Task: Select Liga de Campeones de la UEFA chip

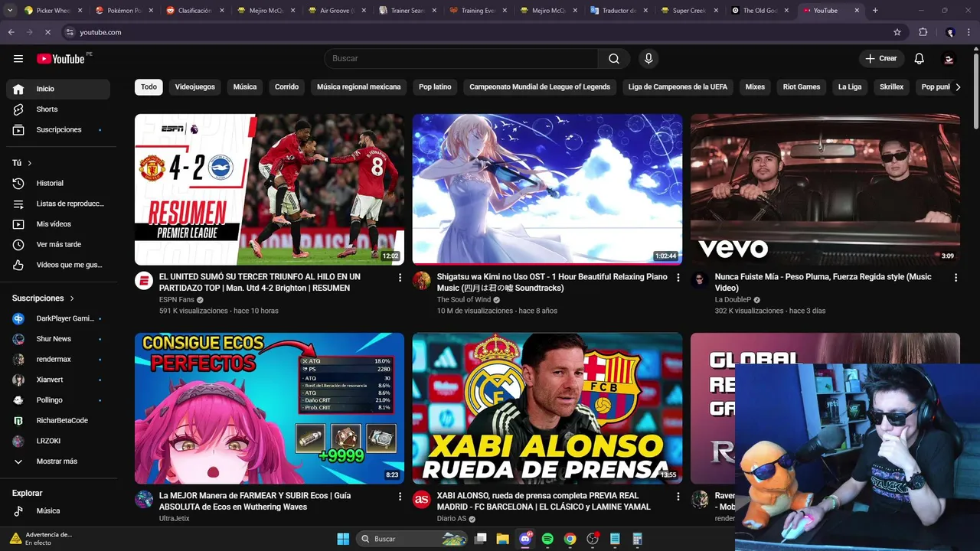Action: coord(678,86)
